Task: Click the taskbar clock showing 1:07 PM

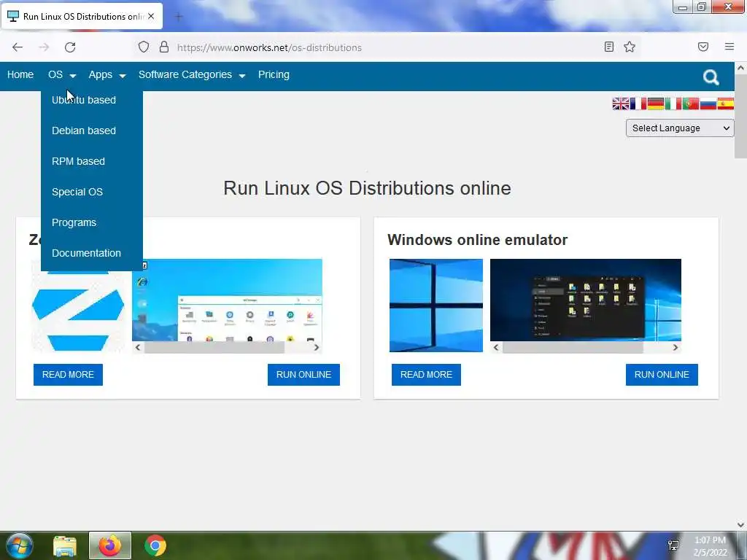Action: (710, 546)
